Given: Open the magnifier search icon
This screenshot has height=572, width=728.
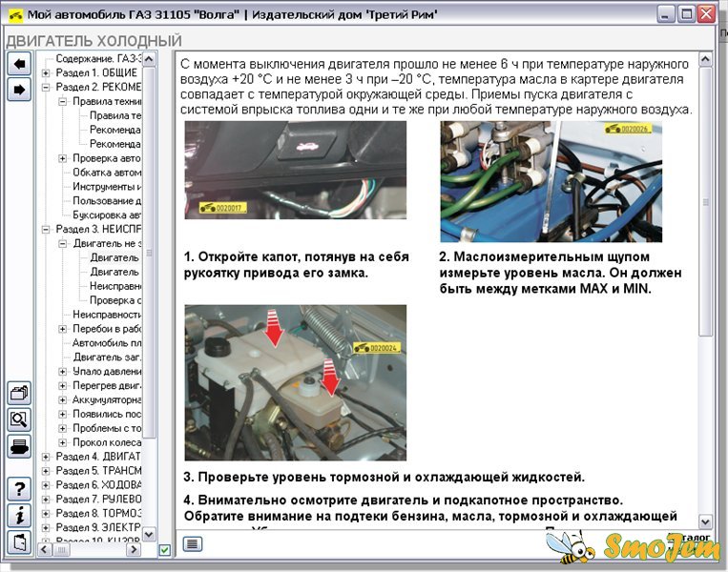Looking at the screenshot, I should 19,419.
